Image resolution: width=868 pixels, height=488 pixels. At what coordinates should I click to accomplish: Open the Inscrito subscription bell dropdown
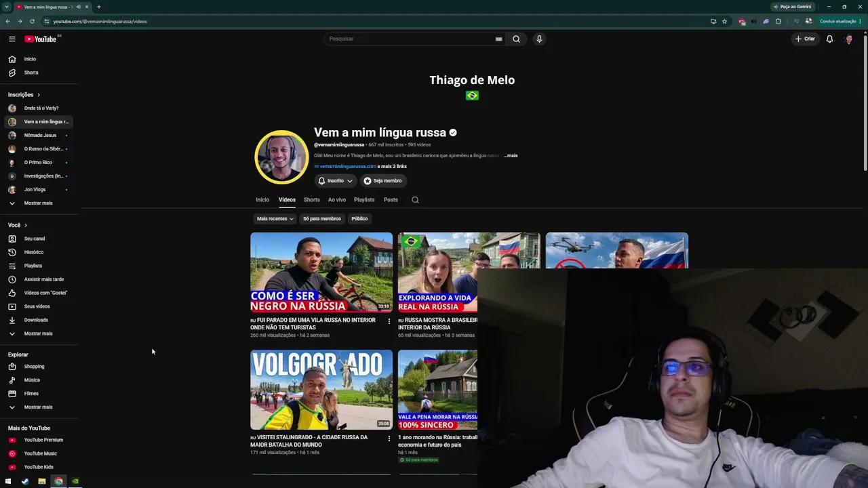coord(336,181)
